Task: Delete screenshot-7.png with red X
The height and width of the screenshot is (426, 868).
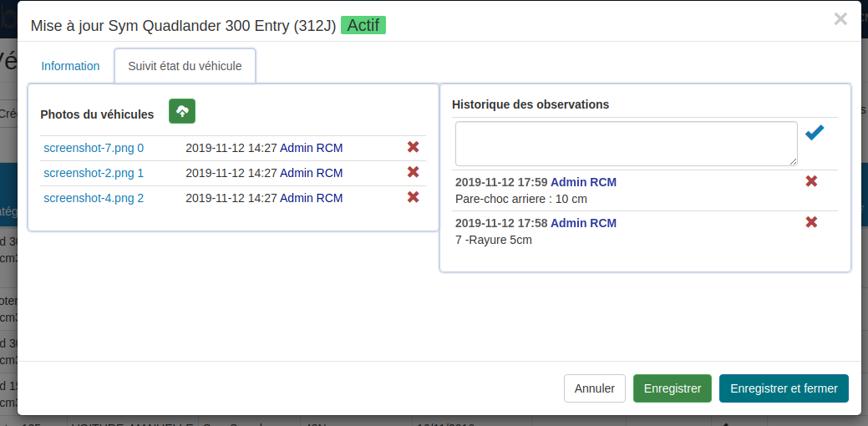Action: coord(413,147)
